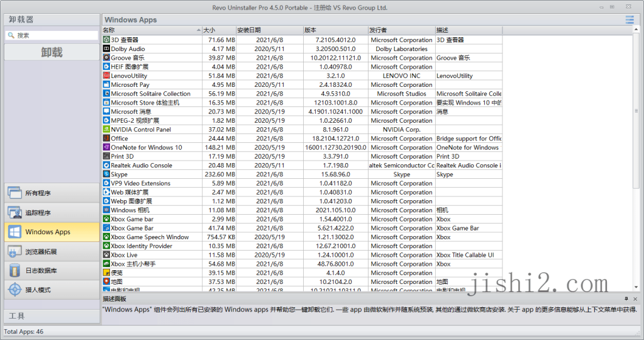
Task: Open 猎人模式 hunter mode section
Action: [52, 290]
